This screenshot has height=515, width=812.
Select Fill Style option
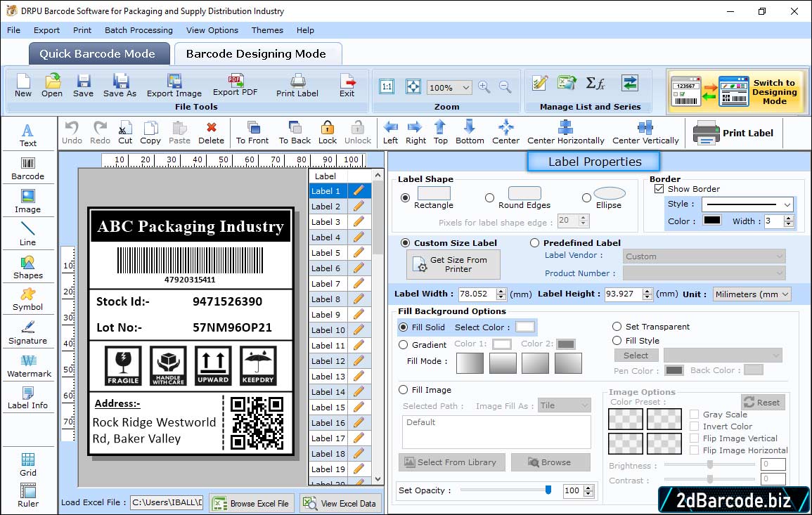coord(617,341)
